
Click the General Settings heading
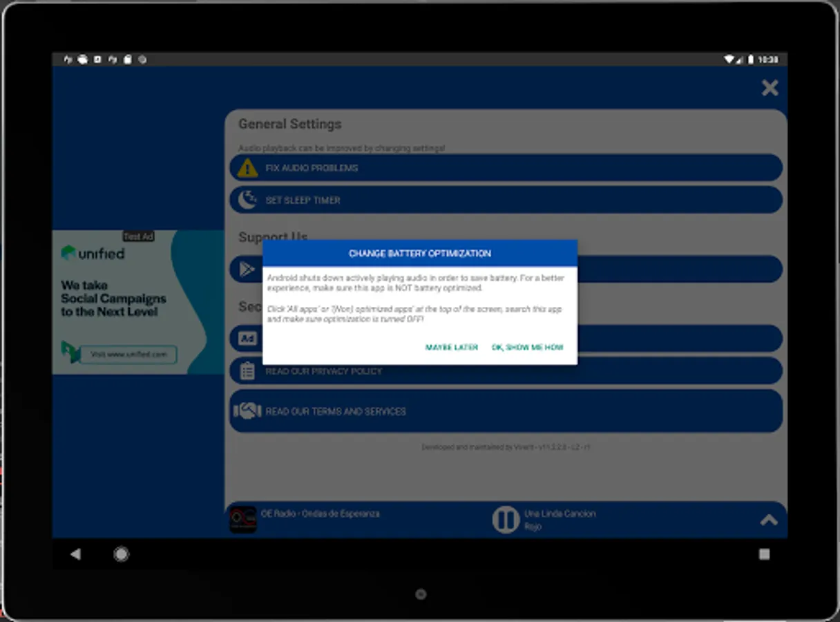point(289,124)
